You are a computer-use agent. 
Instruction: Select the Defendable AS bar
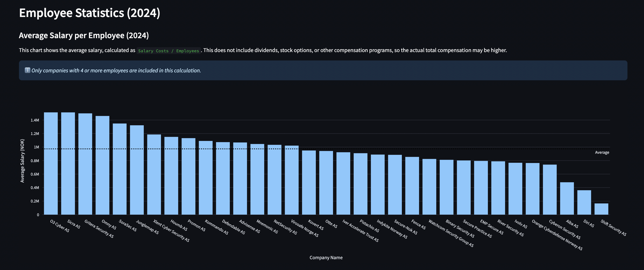(223, 178)
